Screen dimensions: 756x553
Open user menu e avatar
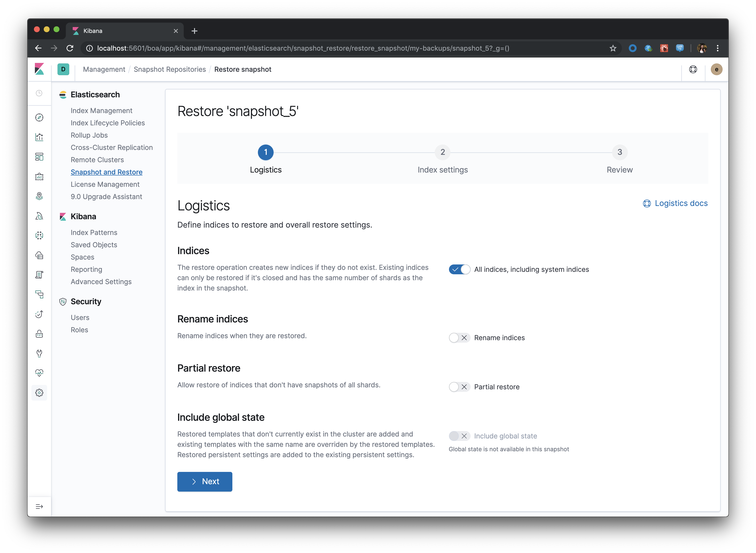[716, 69]
